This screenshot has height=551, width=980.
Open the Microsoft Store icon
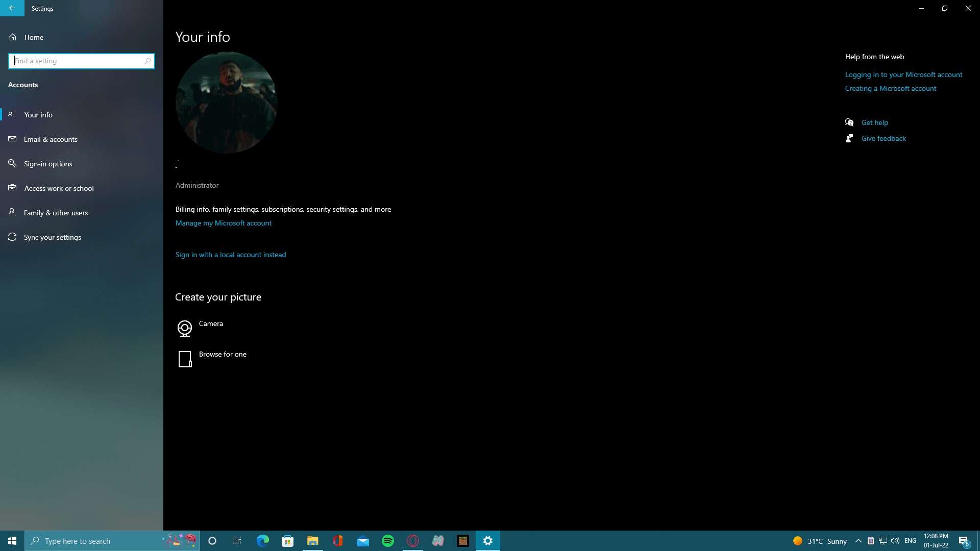coord(287,540)
